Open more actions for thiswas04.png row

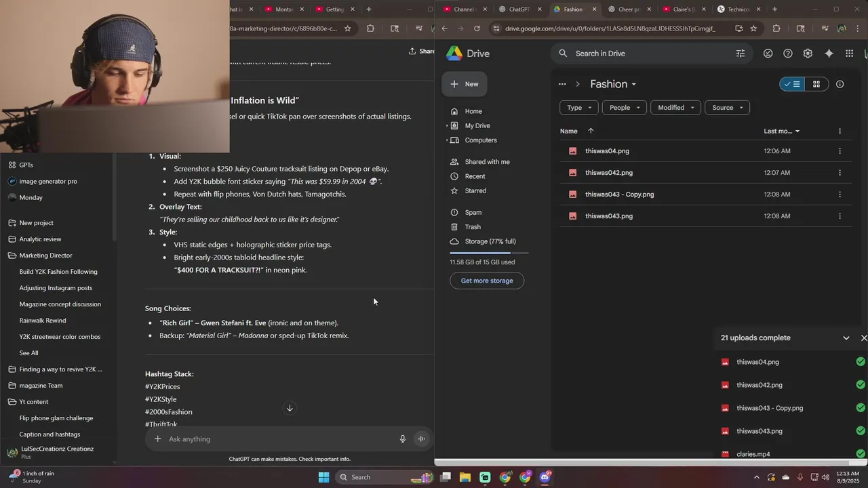pos(840,151)
